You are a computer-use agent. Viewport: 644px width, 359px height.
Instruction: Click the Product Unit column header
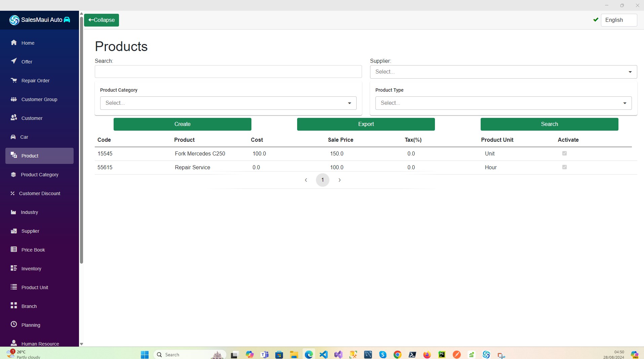tap(497, 140)
